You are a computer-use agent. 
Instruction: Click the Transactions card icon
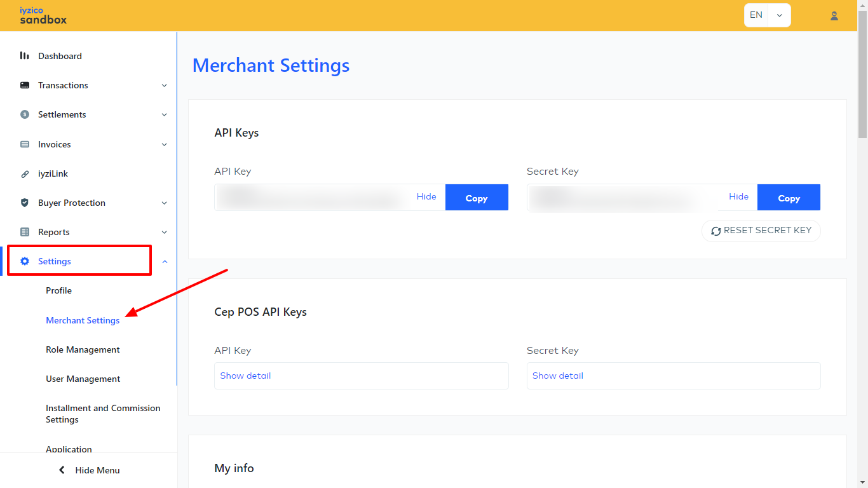(25, 85)
